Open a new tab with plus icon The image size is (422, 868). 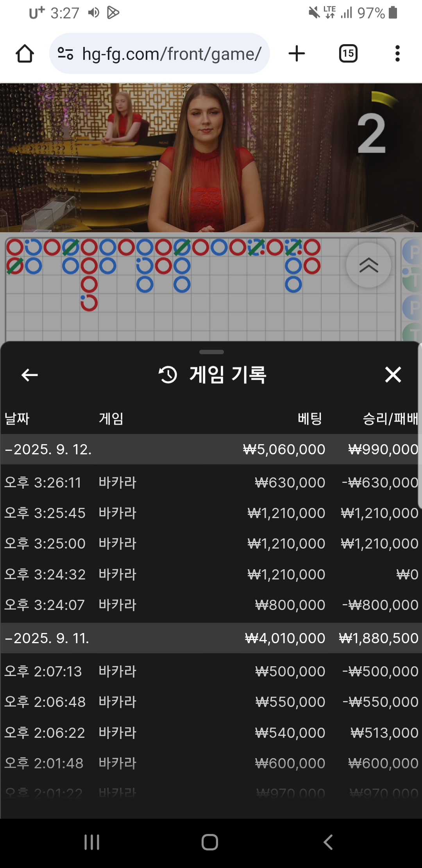coord(297,54)
